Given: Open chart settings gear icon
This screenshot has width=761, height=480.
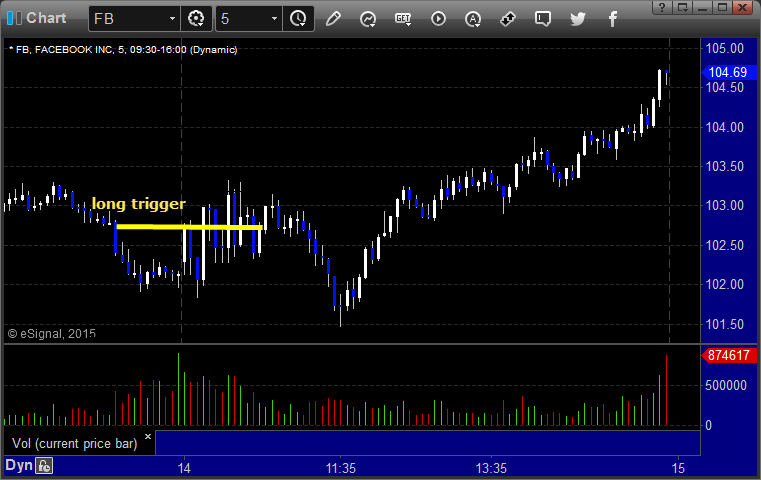Looking at the screenshot, I should (196, 19).
